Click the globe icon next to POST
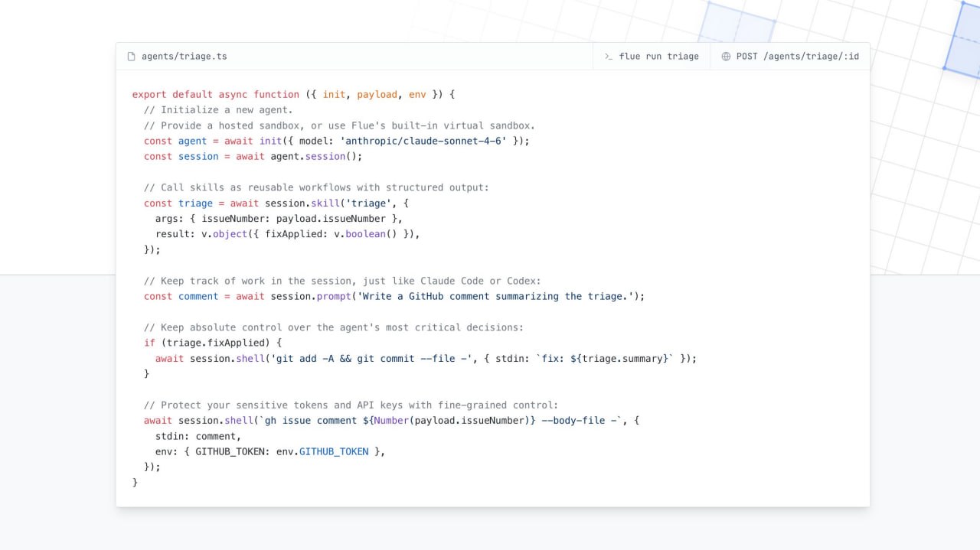 (x=726, y=57)
